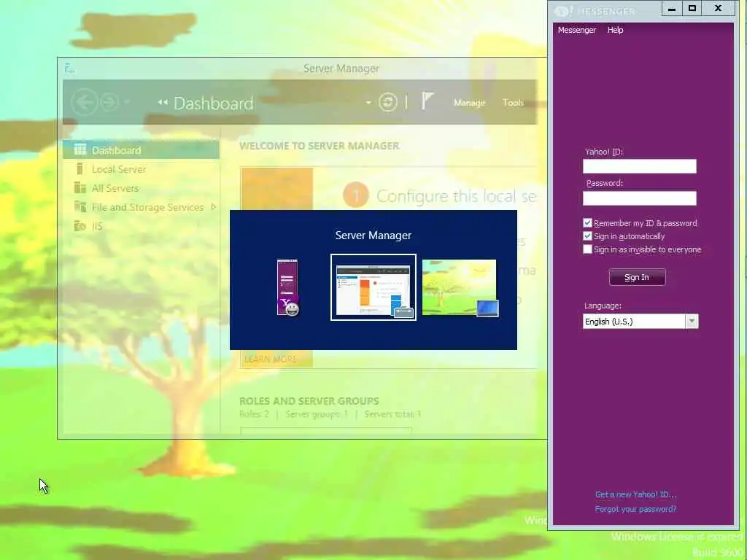
Task: Select Server Manager thumbnail in task switcher
Action: click(373, 287)
